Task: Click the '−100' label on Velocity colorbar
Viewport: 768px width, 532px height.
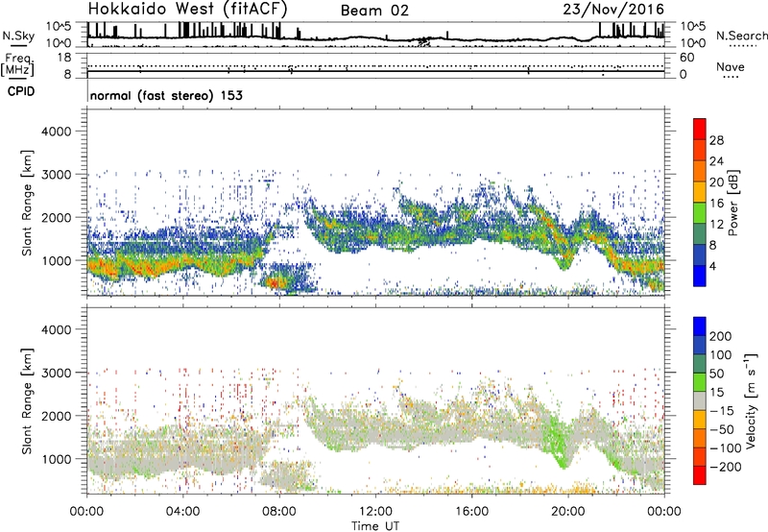Action: pyautogui.click(x=726, y=448)
